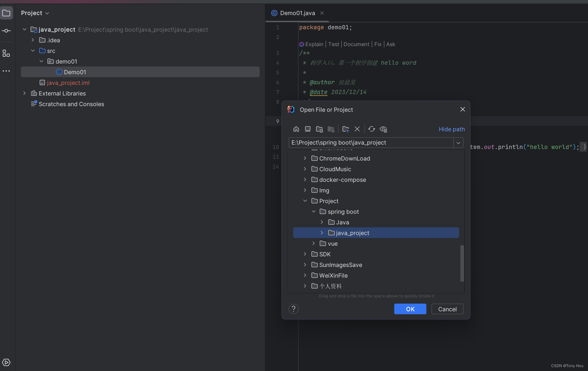Image resolution: width=588 pixels, height=371 pixels.
Task: Jump to Desktop directory icon
Action: (x=307, y=129)
